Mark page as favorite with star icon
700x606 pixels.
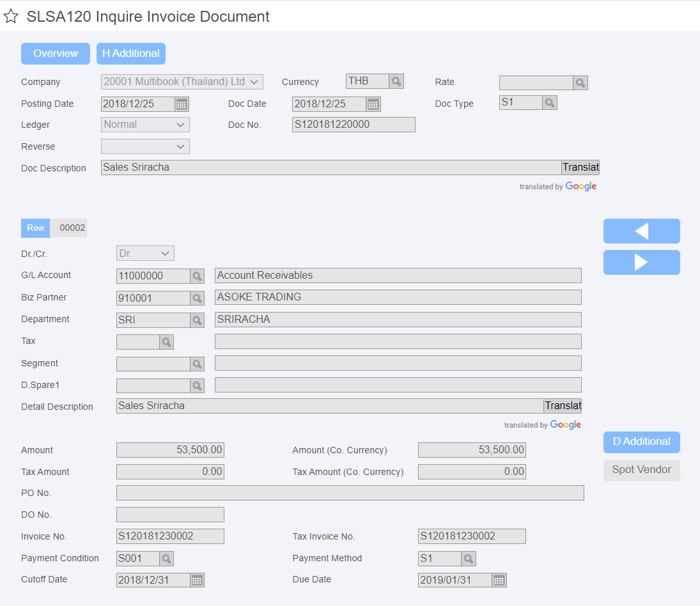coord(11,17)
